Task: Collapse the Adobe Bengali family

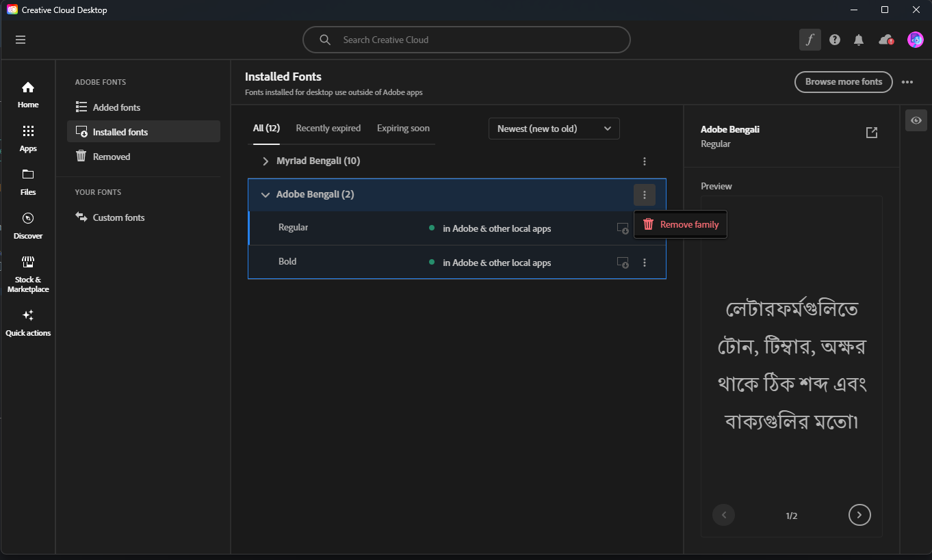Action: [266, 195]
